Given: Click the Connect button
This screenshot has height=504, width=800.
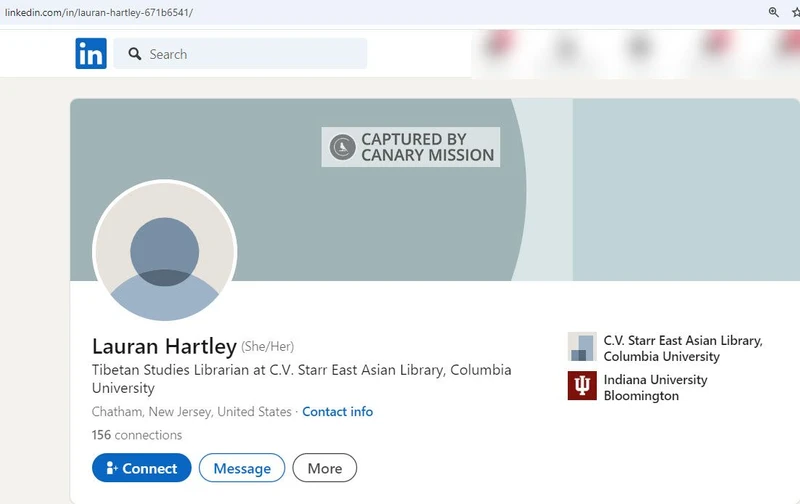Looking at the screenshot, I should click(141, 468).
